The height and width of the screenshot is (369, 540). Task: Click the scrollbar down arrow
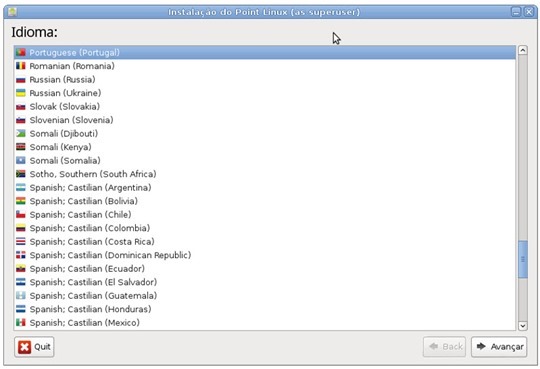point(522,326)
